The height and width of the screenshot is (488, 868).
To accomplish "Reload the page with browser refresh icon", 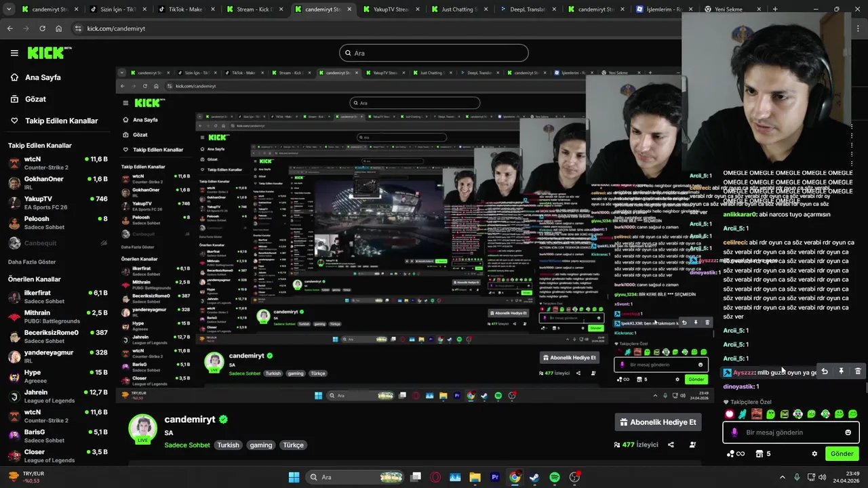I will [x=42, y=28].
